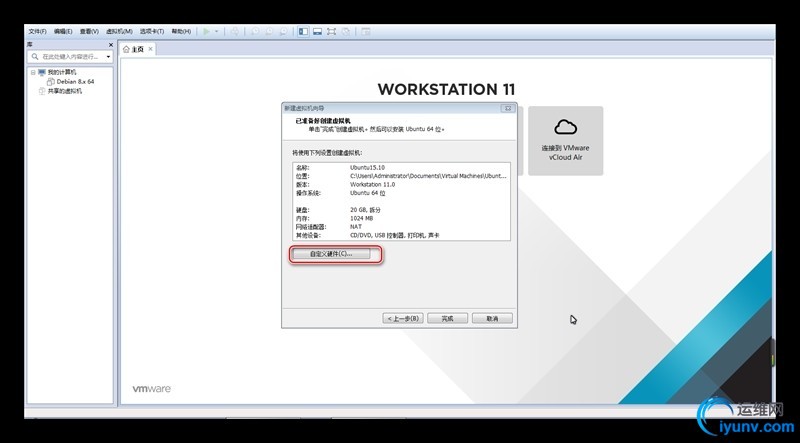Screen dimensions: 800x443
Task: Collapse the 我的计算机 tree node
Action: click(33, 72)
